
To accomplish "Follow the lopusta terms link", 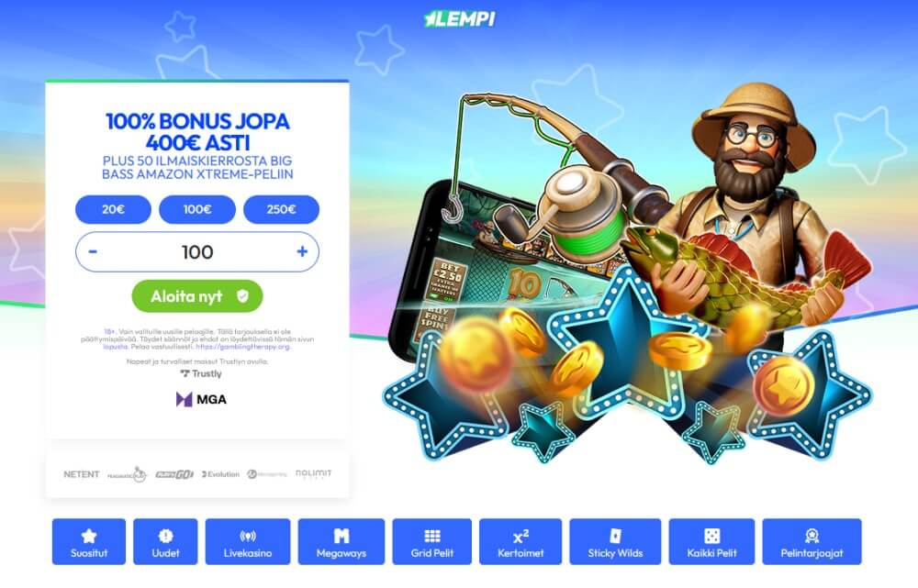I will click(116, 347).
